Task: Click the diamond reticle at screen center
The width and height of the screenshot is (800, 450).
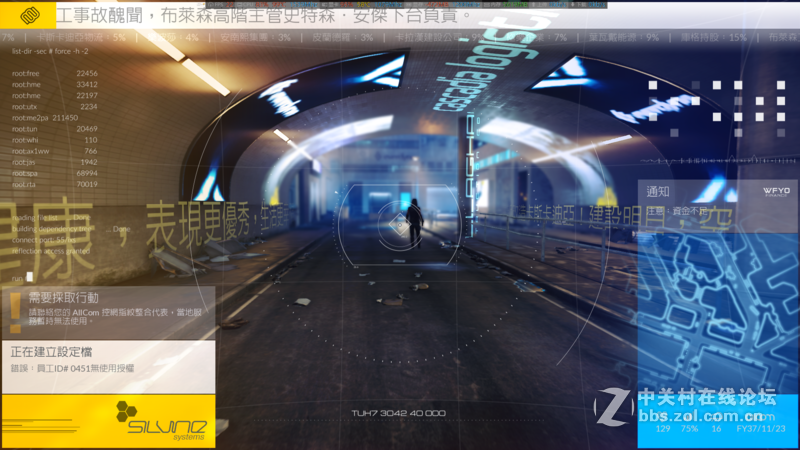Action: [398, 224]
